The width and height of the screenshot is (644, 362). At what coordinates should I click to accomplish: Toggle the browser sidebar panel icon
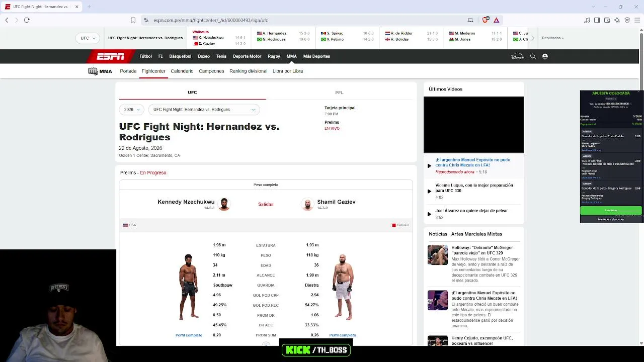[597, 20]
